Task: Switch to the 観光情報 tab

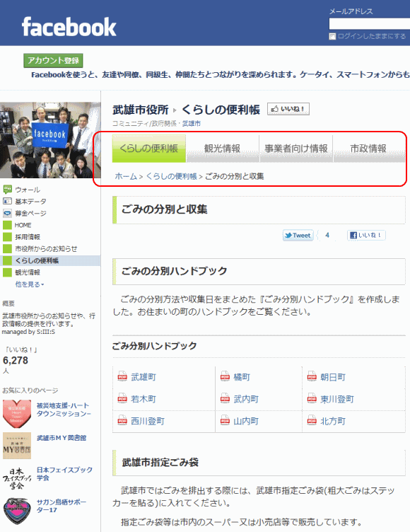Action: (x=222, y=149)
